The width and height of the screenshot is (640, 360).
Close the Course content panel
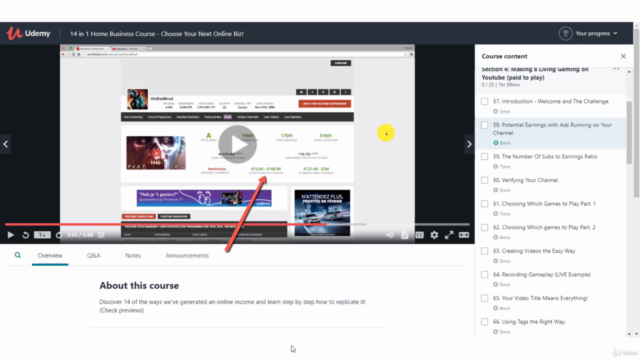point(623,56)
